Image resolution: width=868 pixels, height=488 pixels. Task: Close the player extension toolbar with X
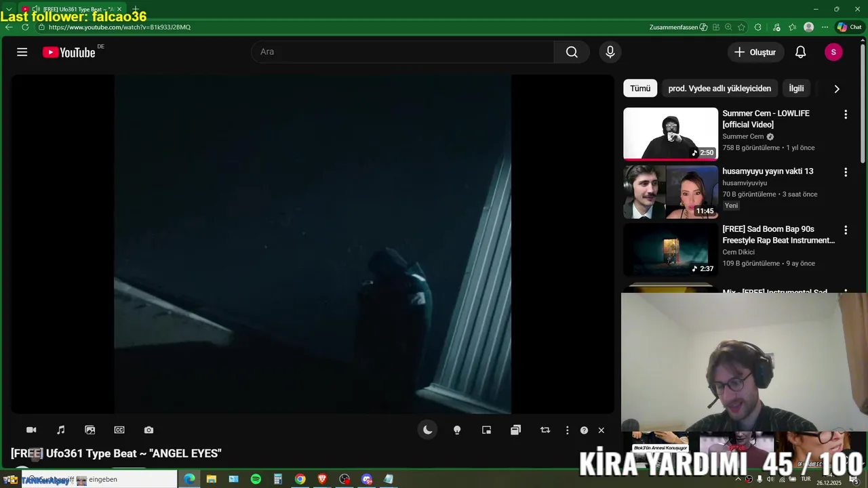click(601, 430)
